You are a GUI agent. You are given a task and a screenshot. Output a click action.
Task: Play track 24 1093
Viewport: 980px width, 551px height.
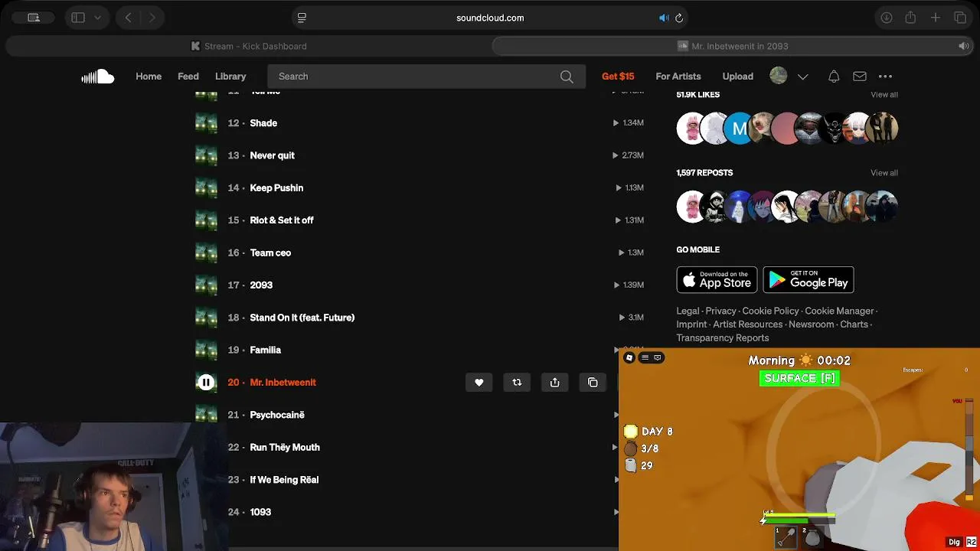pos(260,512)
